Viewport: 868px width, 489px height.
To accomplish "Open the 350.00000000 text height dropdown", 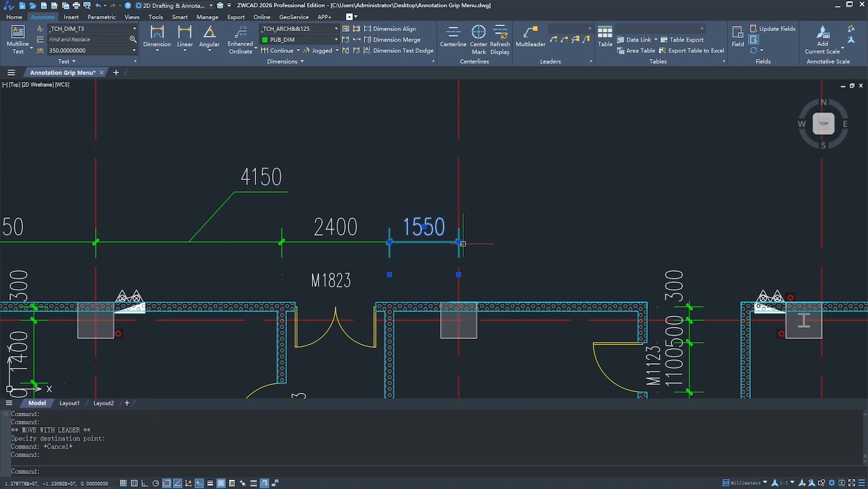I will coord(134,50).
